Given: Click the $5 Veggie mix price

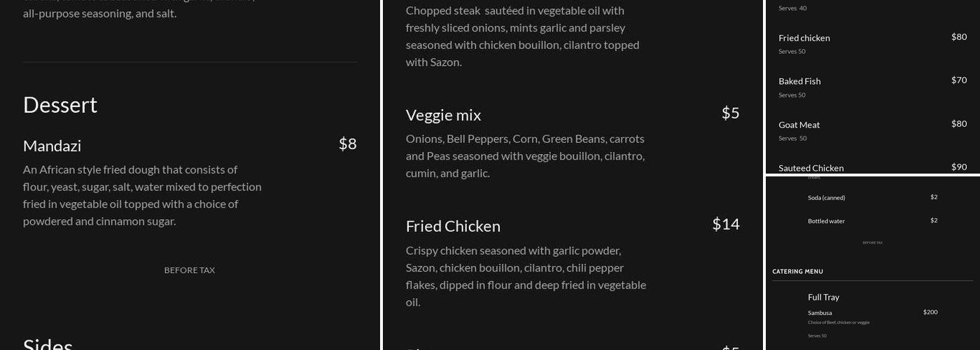Looking at the screenshot, I should click(x=730, y=113).
